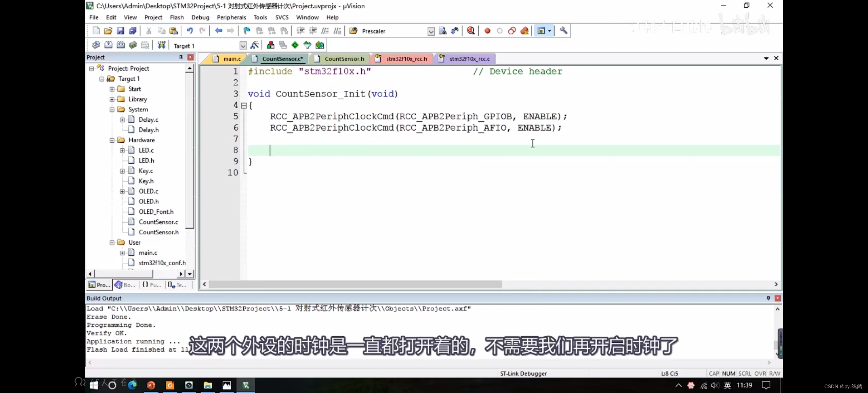Open the Peripherals menu

(x=231, y=17)
